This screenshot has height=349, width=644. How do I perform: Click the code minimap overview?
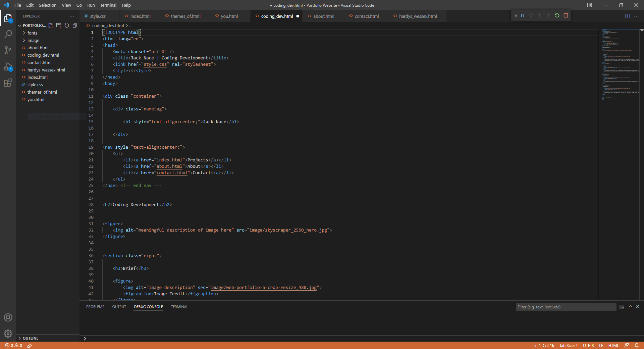pos(620,64)
